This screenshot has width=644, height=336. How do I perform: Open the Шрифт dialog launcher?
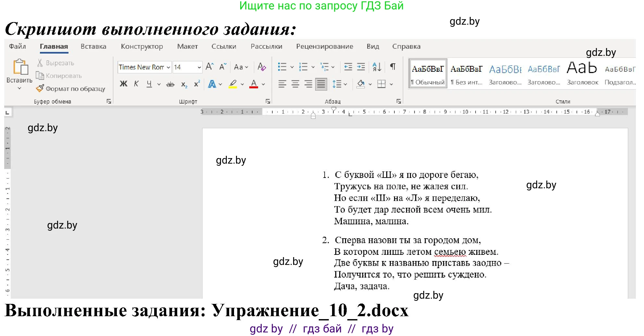coord(268,101)
